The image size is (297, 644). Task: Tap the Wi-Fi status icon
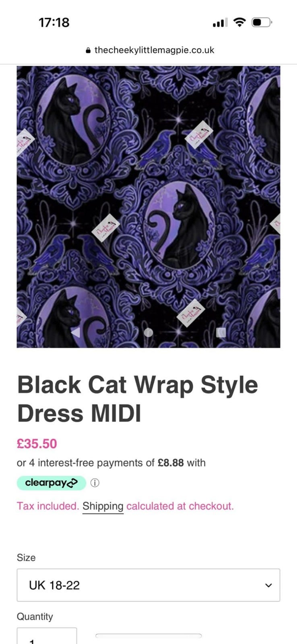[x=240, y=22]
